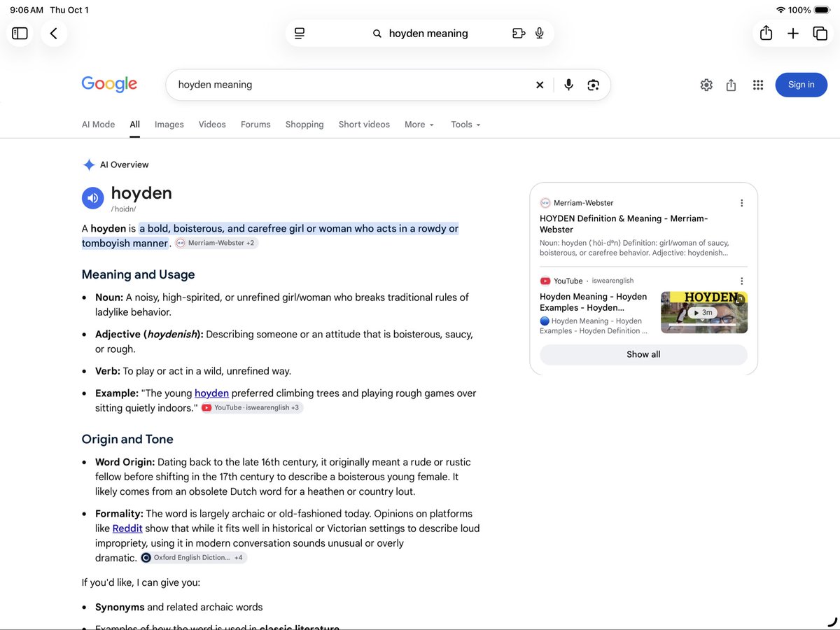
Task: Select the All results tab
Action: click(x=134, y=125)
